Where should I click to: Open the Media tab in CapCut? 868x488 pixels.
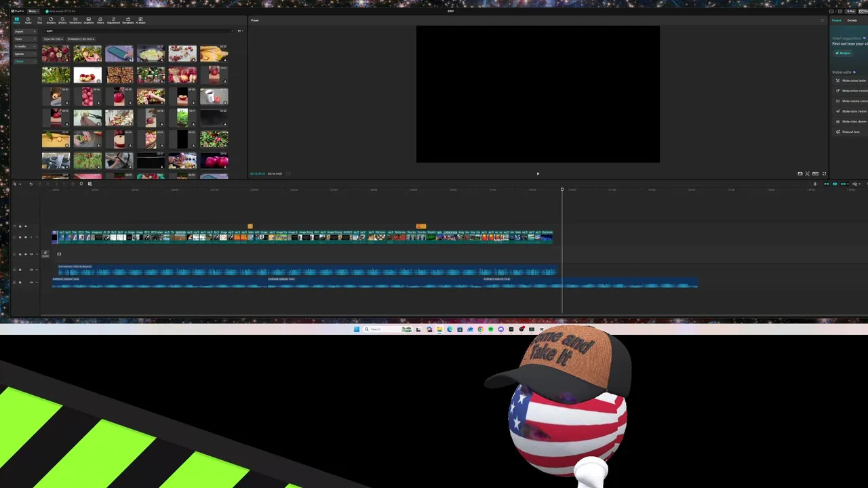click(x=17, y=20)
